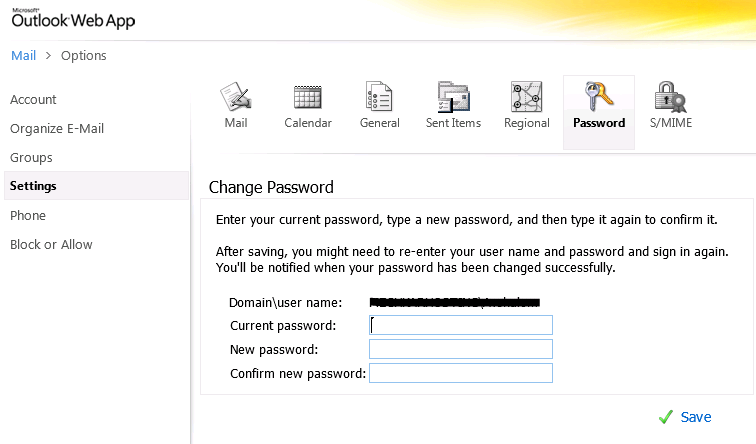Select the Regional settings icon
756x444 pixels.
tap(526, 97)
